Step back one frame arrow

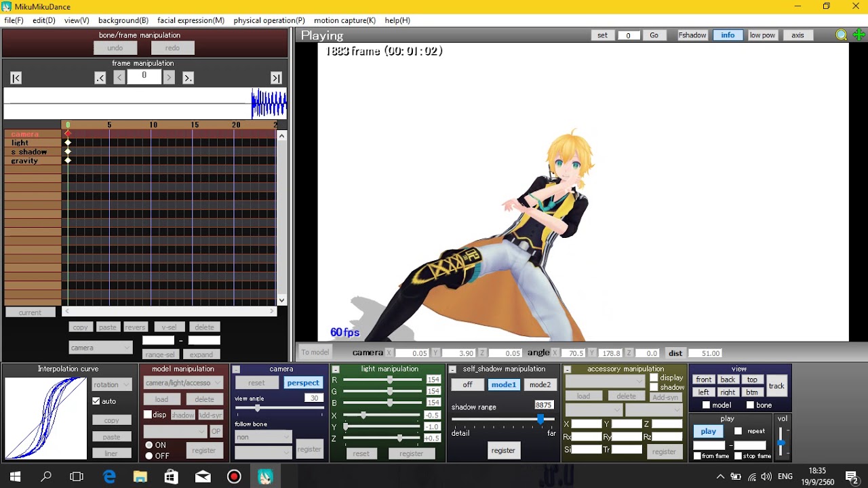click(x=119, y=77)
